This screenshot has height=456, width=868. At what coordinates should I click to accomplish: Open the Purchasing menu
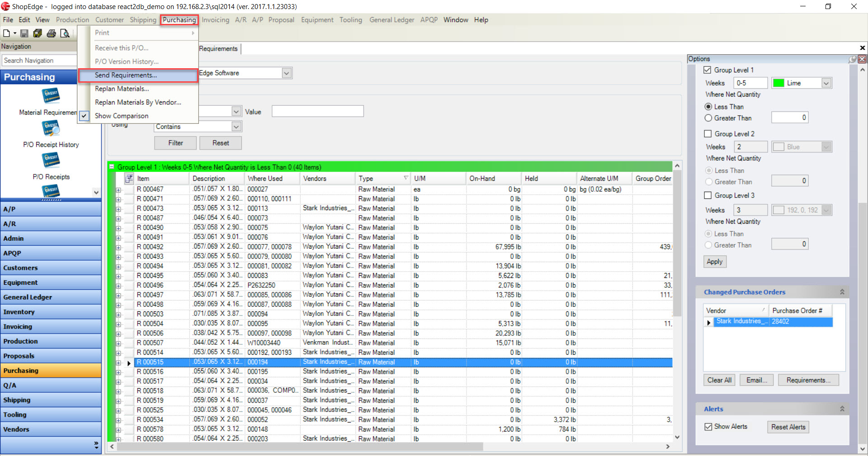coord(179,20)
